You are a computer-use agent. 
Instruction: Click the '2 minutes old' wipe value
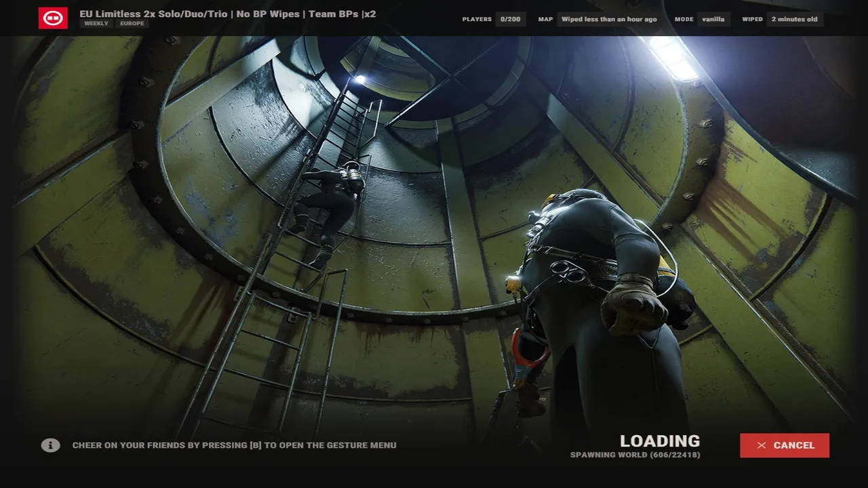[794, 19]
